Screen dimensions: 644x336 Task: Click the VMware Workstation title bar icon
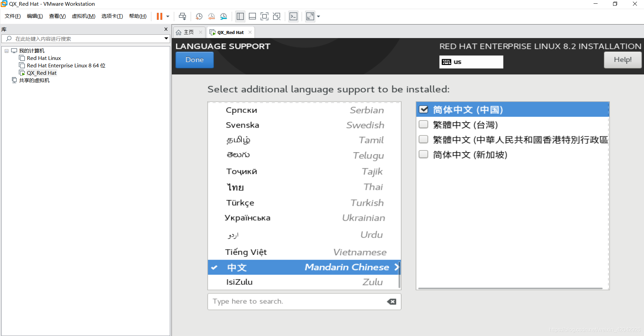pyautogui.click(x=4, y=4)
